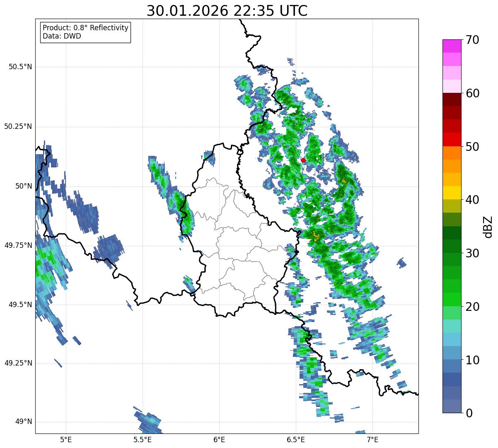This screenshot has height=448, width=498.
Task: Click the colorbar tick label 20
Action: point(472,307)
